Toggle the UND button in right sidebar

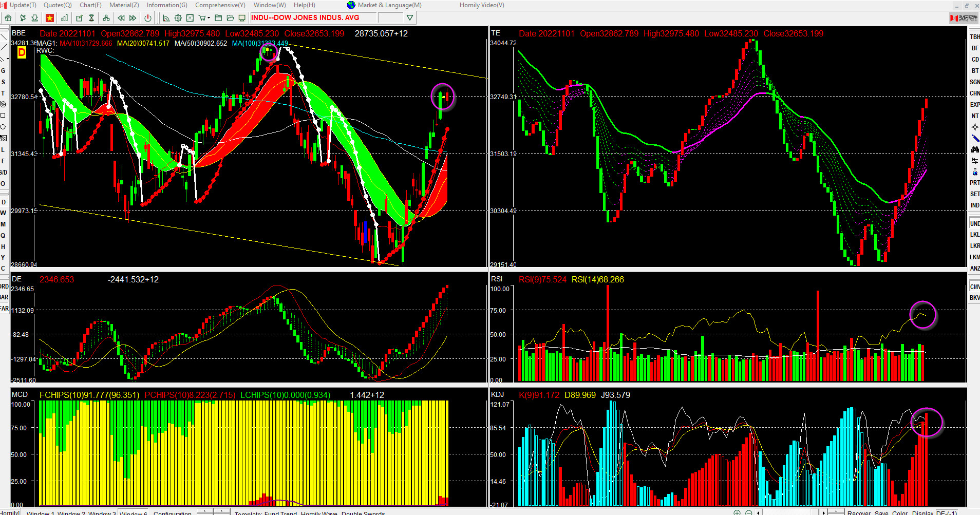click(974, 224)
